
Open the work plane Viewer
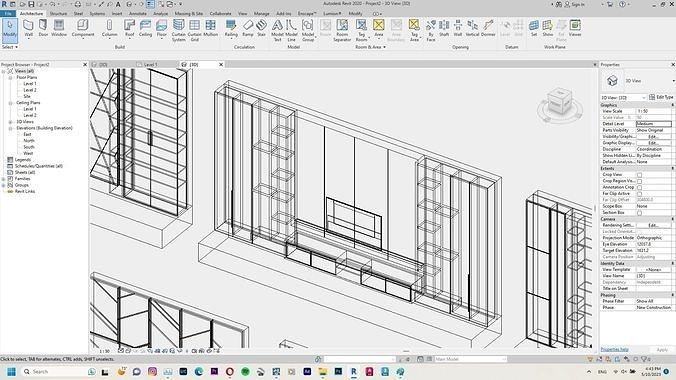point(575,28)
